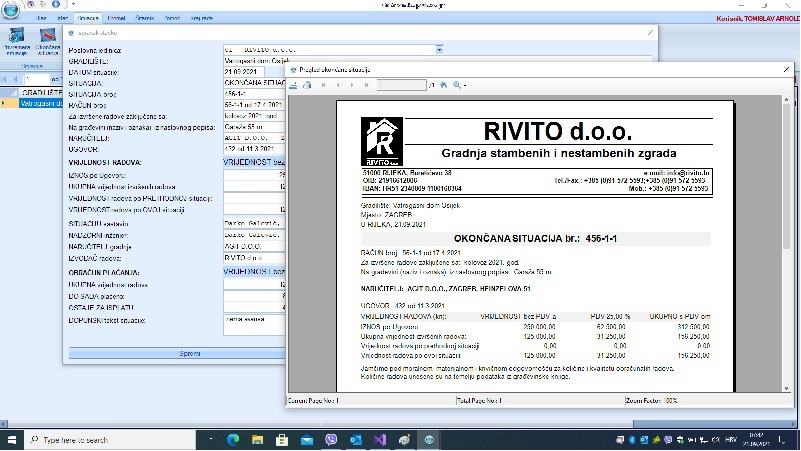This screenshot has width=801, height=451.
Task: Click the RAČUN broj field
Action: (254, 105)
